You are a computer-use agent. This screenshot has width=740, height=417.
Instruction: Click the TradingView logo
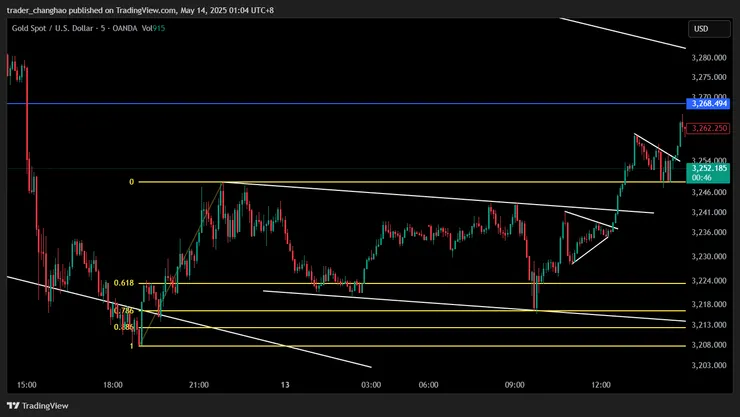(38, 406)
